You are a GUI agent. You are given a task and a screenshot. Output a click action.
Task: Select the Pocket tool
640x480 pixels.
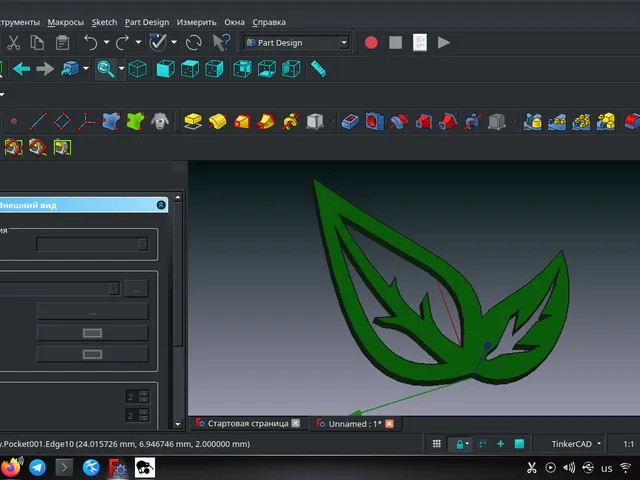coord(350,121)
